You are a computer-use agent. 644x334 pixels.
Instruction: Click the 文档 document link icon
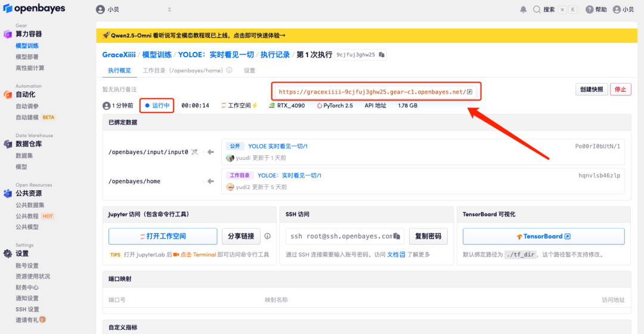(x=402, y=255)
